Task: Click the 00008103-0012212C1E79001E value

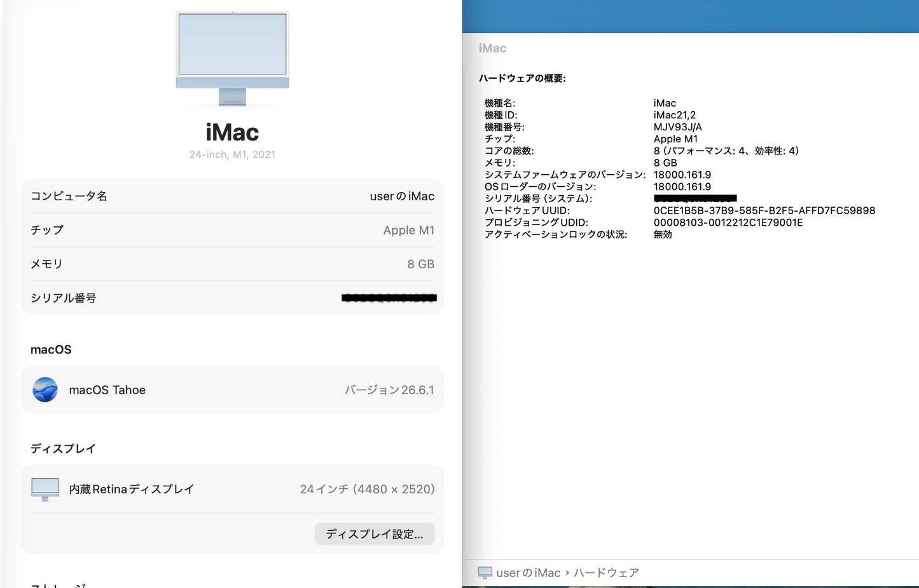Action: [728, 222]
